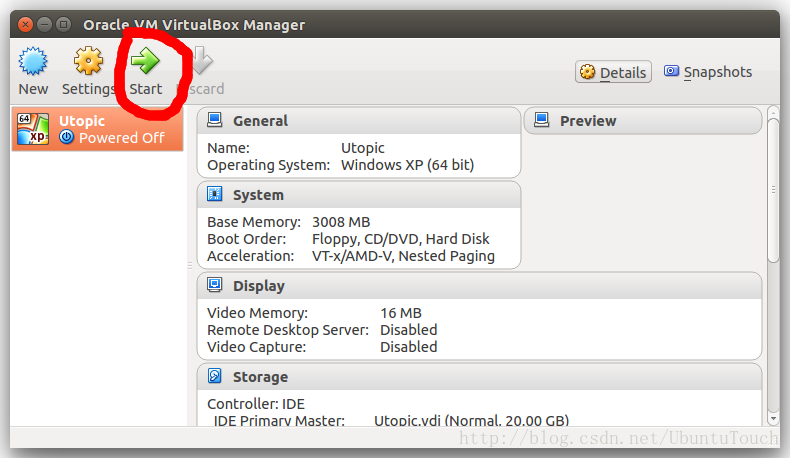Click the Storage section header title
The width and height of the screenshot is (790, 458).
[x=260, y=377]
